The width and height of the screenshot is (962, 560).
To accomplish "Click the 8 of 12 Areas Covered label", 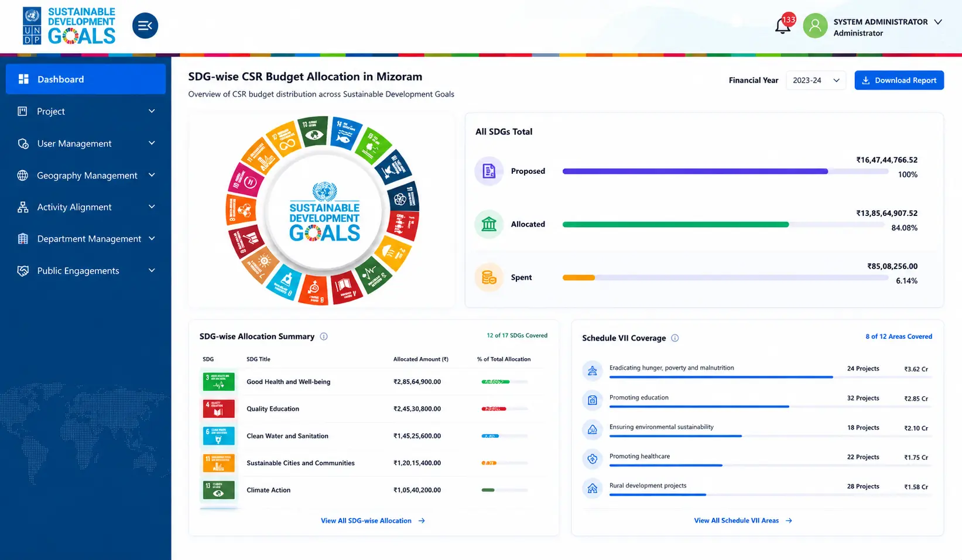I will [899, 336].
